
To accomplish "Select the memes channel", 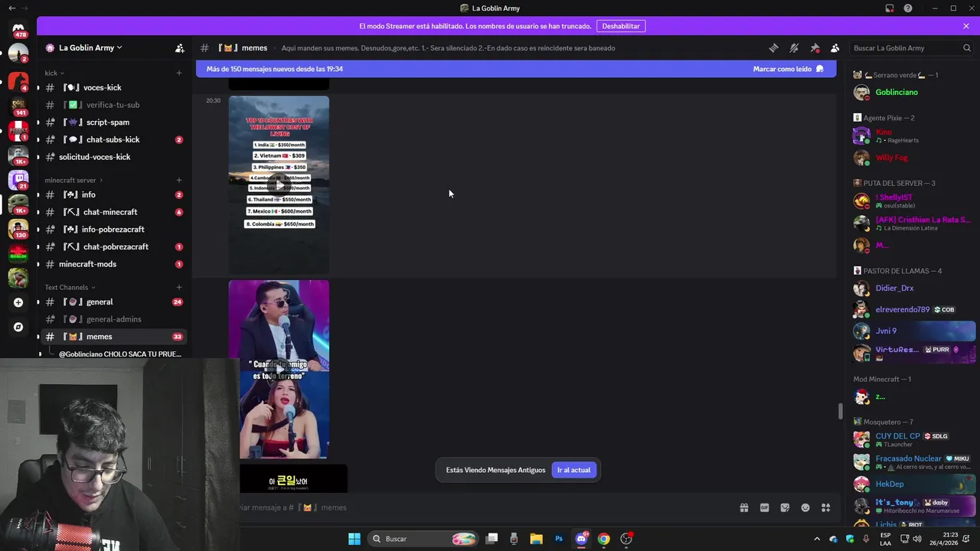I will [113, 337].
